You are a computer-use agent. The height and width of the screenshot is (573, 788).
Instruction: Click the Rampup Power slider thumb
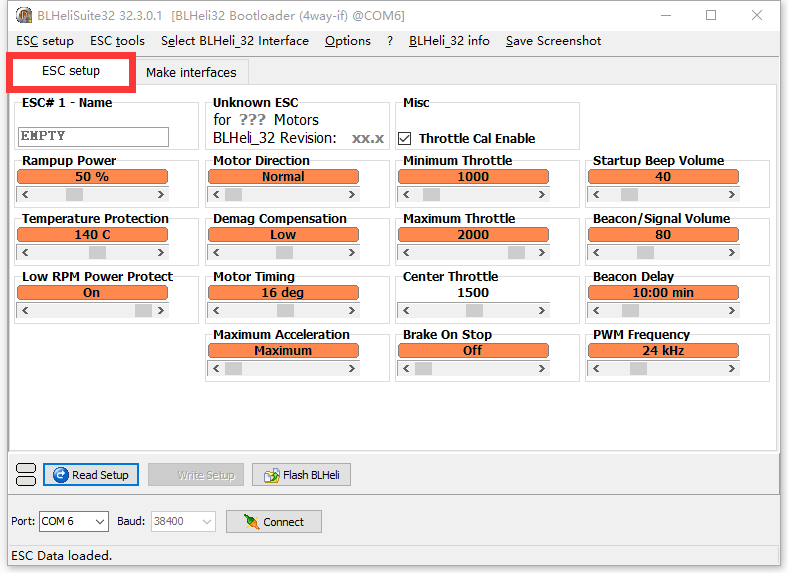74,195
